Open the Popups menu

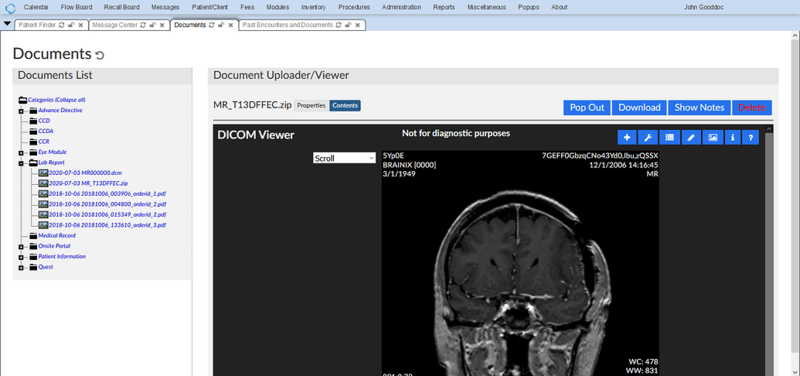(x=528, y=8)
